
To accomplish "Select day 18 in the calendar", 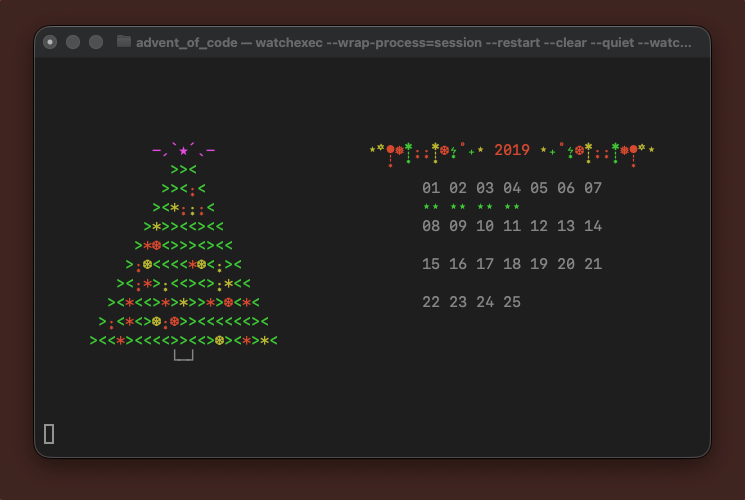I will tap(512, 264).
